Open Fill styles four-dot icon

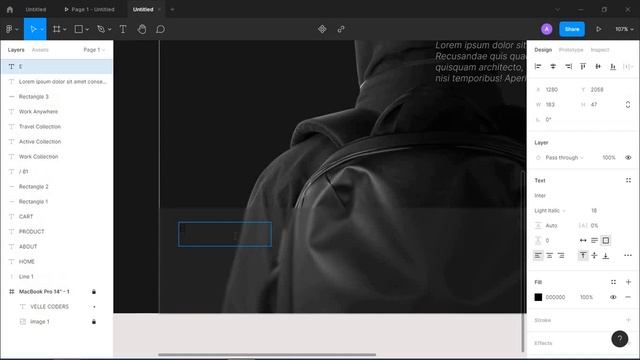[x=613, y=282]
